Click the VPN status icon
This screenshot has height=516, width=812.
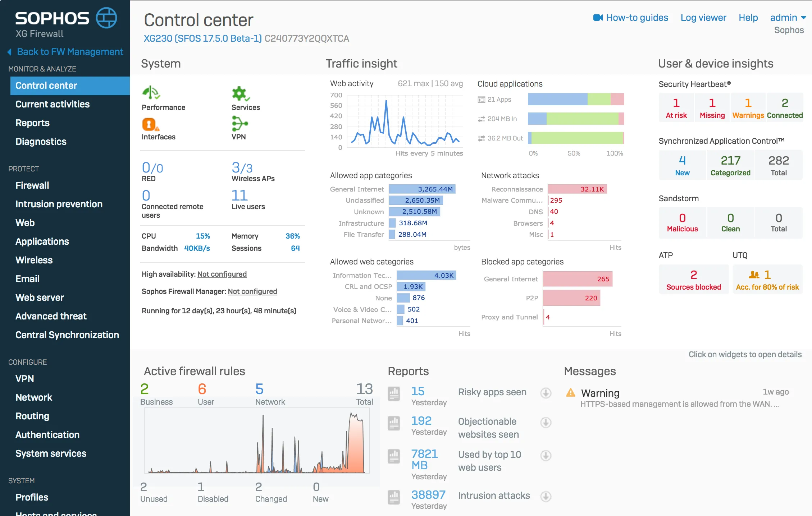240,124
